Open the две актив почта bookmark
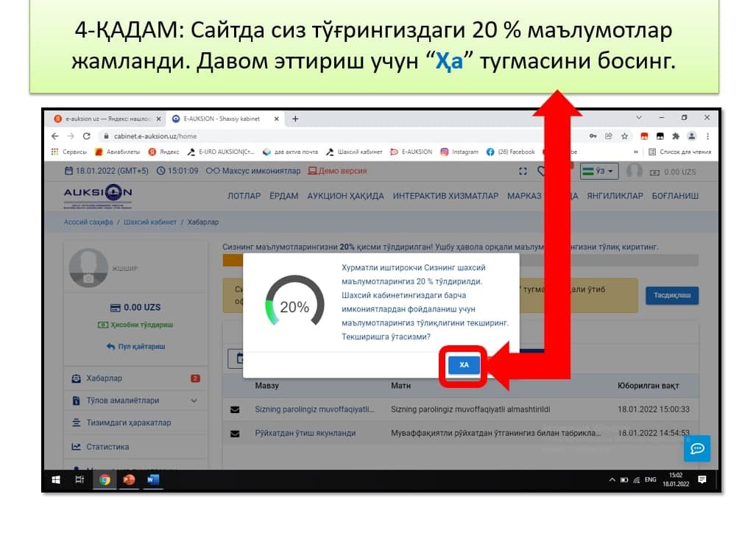756x547 pixels. (x=290, y=152)
